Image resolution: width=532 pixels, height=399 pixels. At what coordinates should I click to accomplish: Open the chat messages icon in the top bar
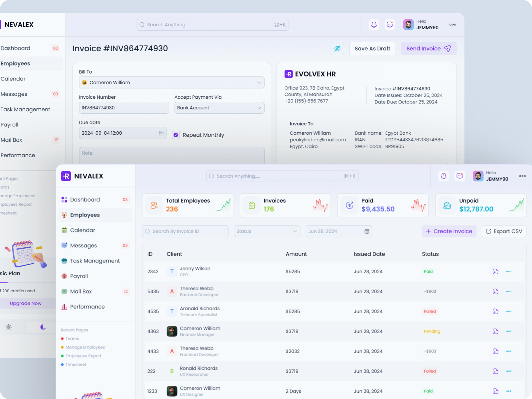click(460, 176)
